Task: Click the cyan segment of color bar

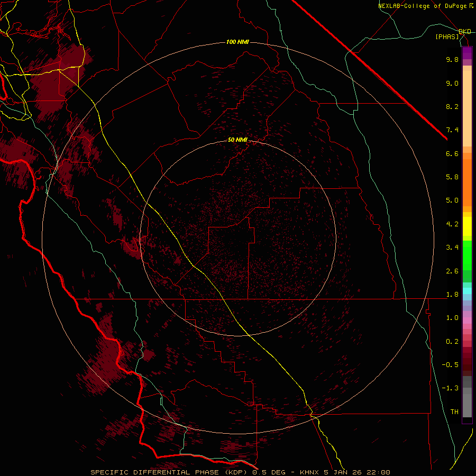Action: tap(467, 291)
